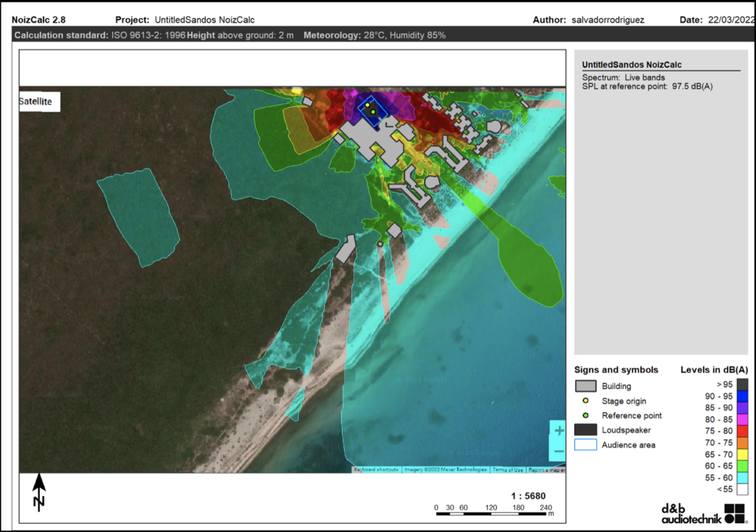The height and width of the screenshot is (532, 756).
Task: Click the d&b audiotechnik logo
Action: 703,514
